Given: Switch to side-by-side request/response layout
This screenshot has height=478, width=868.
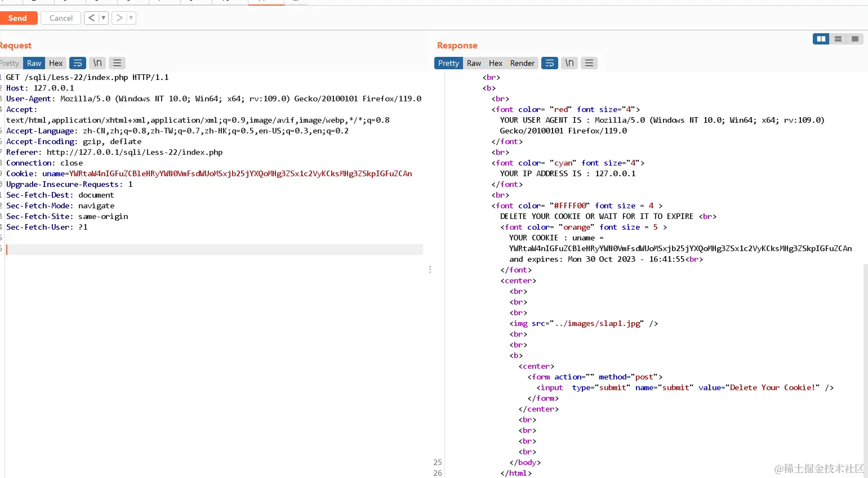Looking at the screenshot, I should [x=821, y=39].
